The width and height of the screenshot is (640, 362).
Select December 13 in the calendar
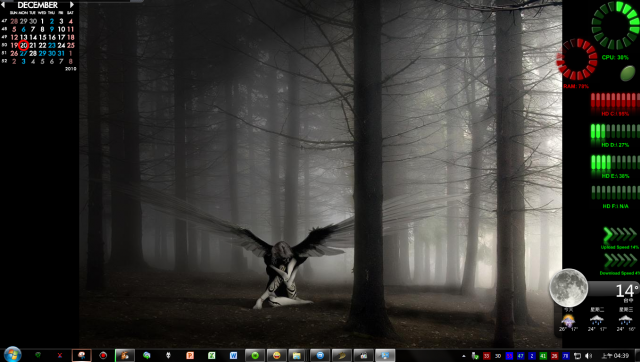coord(24,37)
